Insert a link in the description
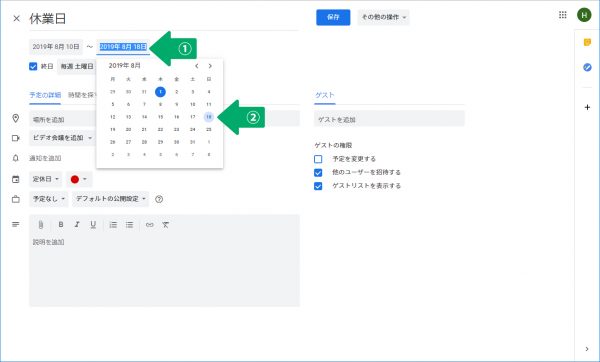The width and height of the screenshot is (600, 362). tap(150, 225)
